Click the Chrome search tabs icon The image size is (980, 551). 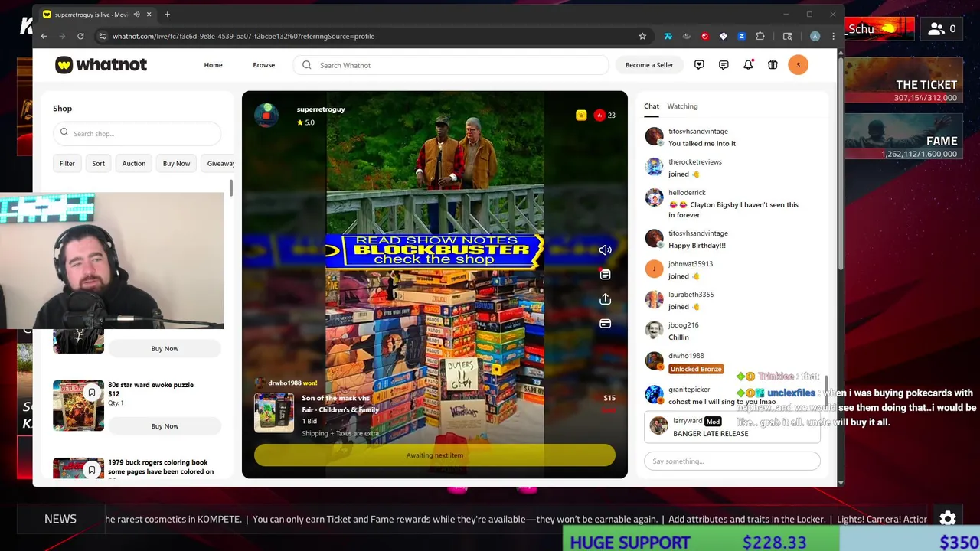point(787,36)
